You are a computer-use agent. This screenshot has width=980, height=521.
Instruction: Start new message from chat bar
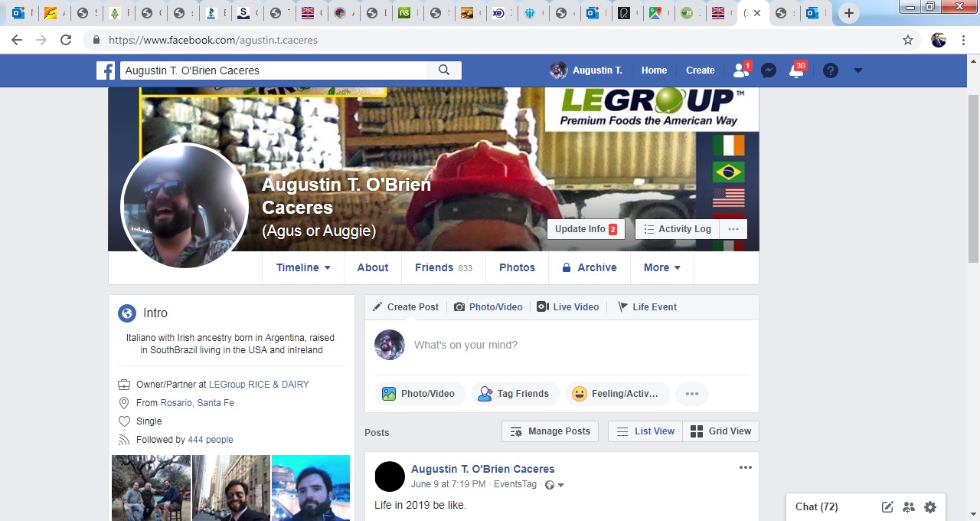tap(887, 506)
